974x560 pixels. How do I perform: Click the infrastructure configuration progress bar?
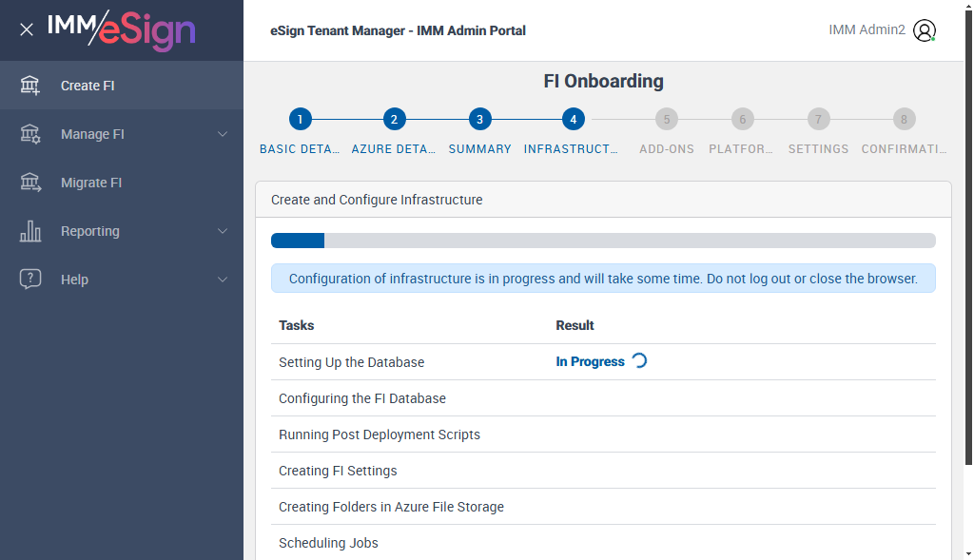(x=603, y=241)
